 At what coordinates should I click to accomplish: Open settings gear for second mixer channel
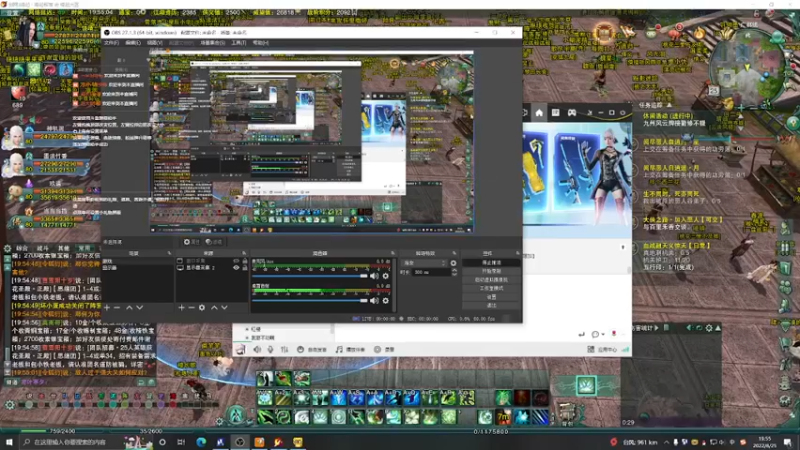tap(386, 301)
